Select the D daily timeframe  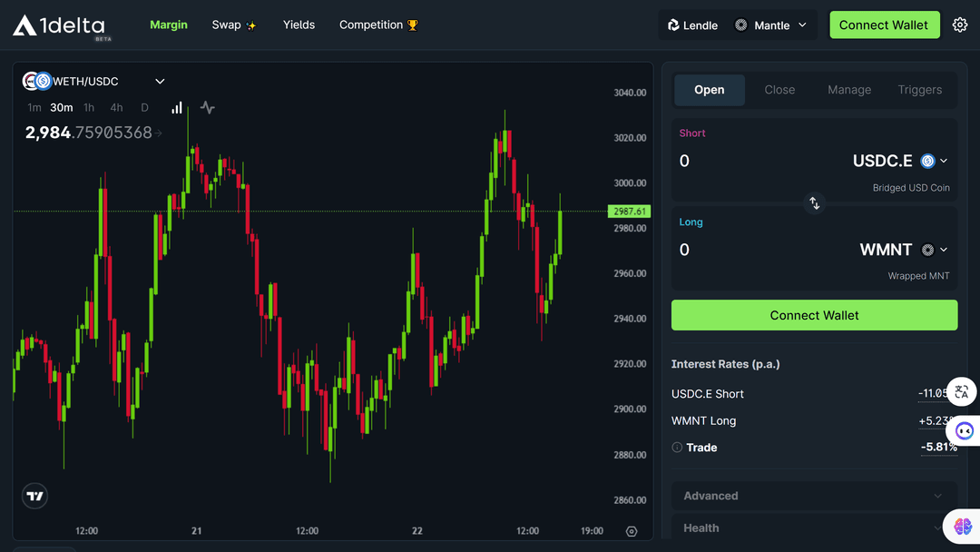144,107
